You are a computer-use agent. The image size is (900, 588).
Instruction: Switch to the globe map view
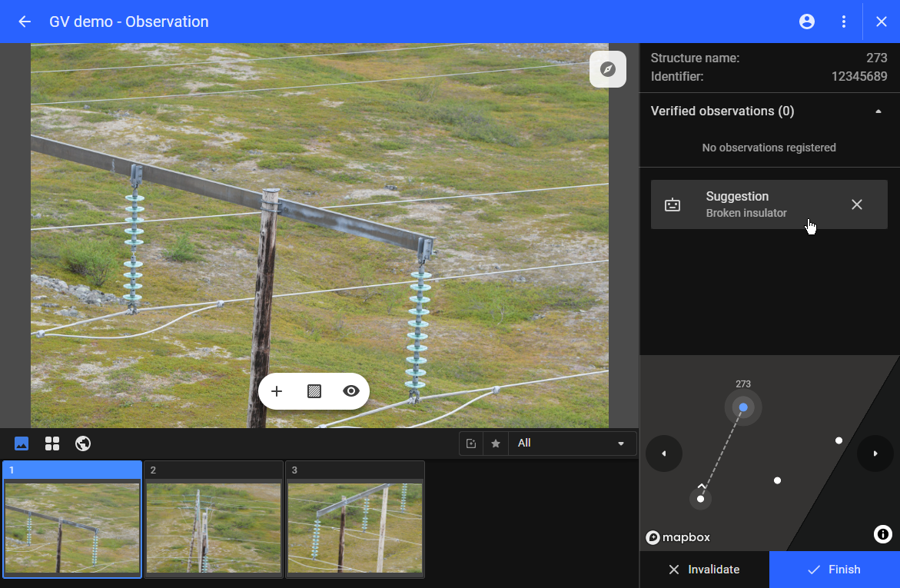pyautogui.click(x=83, y=443)
